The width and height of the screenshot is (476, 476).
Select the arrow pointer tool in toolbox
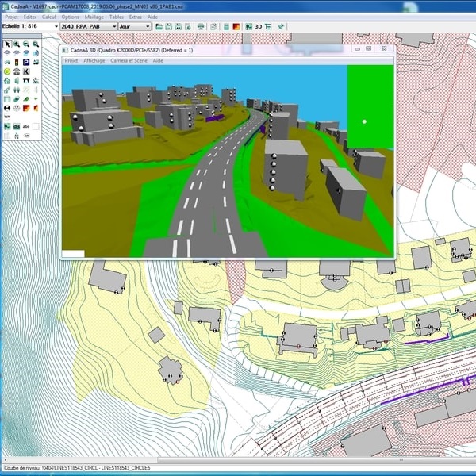[x=7, y=44]
